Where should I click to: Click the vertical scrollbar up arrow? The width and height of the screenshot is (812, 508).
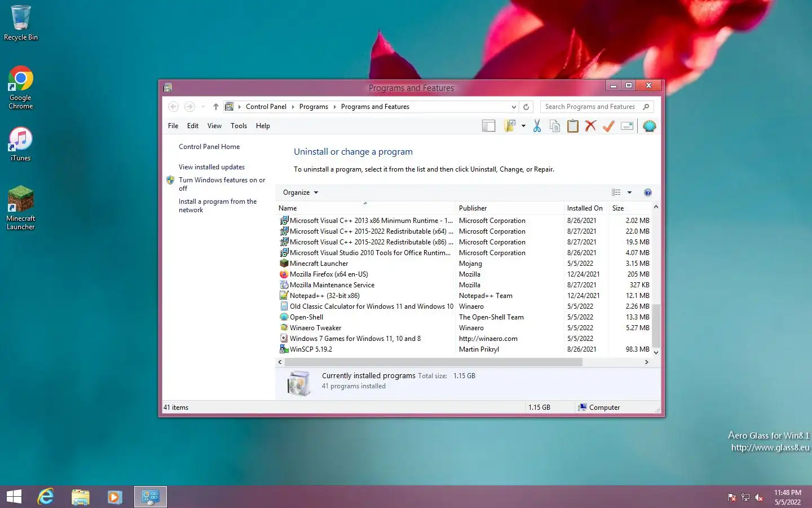point(656,207)
